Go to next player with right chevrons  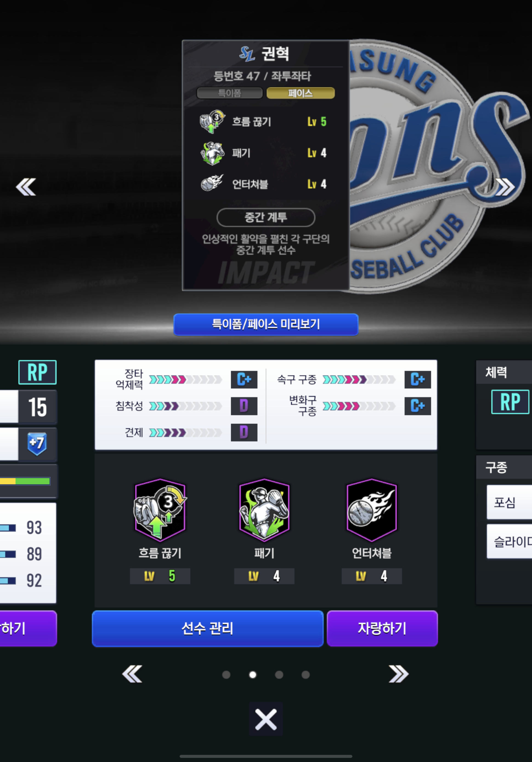(505, 187)
